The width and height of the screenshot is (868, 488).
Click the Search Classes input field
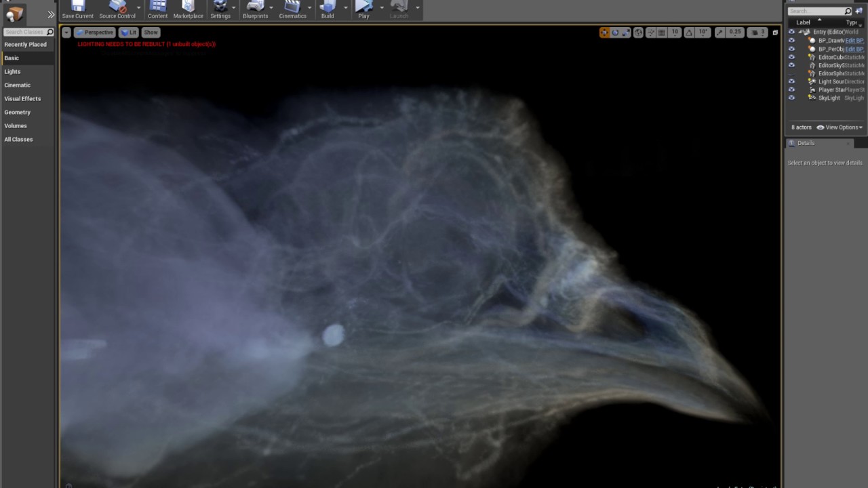coord(28,32)
